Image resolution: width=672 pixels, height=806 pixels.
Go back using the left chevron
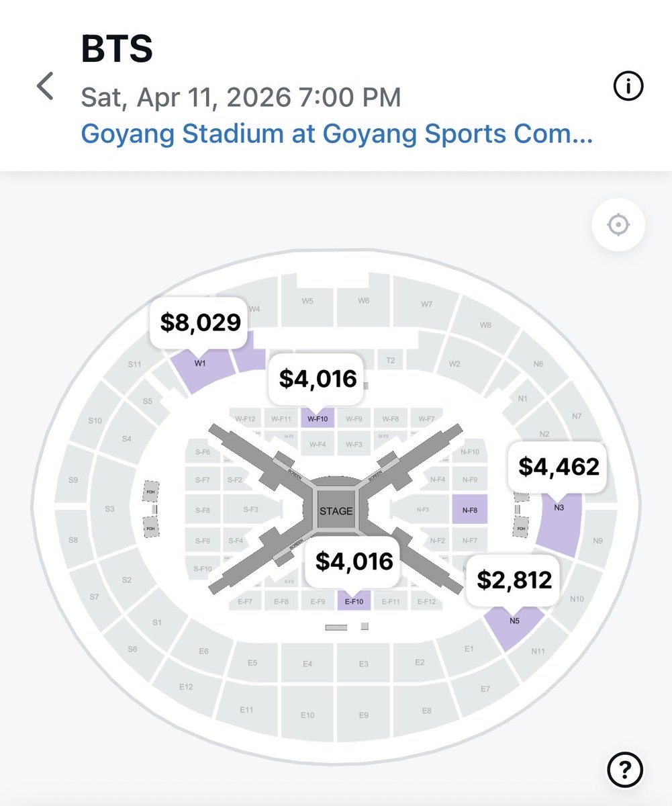45,87
